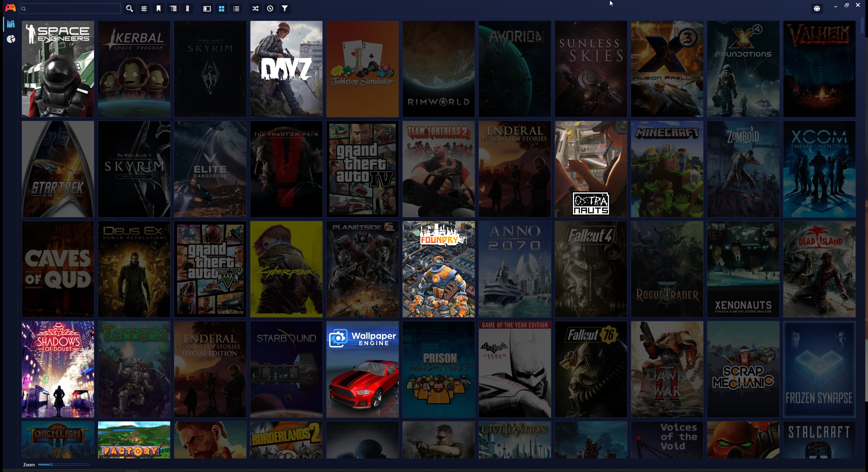This screenshot has width=868, height=472.
Task: Pick a random game shuffle icon
Action: pyautogui.click(x=255, y=8)
